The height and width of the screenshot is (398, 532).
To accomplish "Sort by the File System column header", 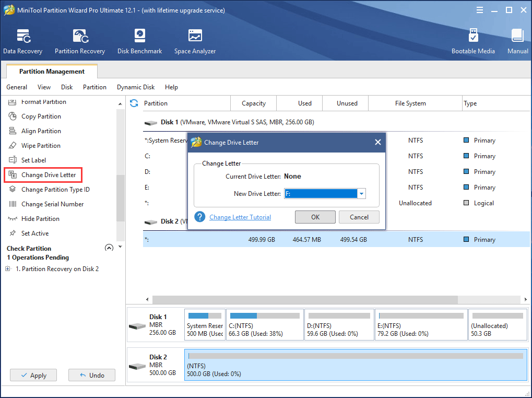I will (x=415, y=103).
